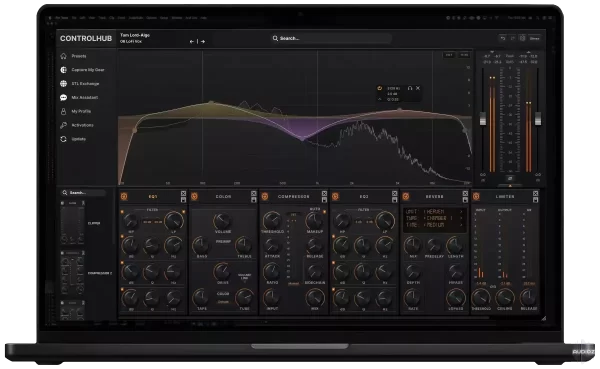600x369 pixels.
Task: Go to next preset arrow
Action: (203, 41)
